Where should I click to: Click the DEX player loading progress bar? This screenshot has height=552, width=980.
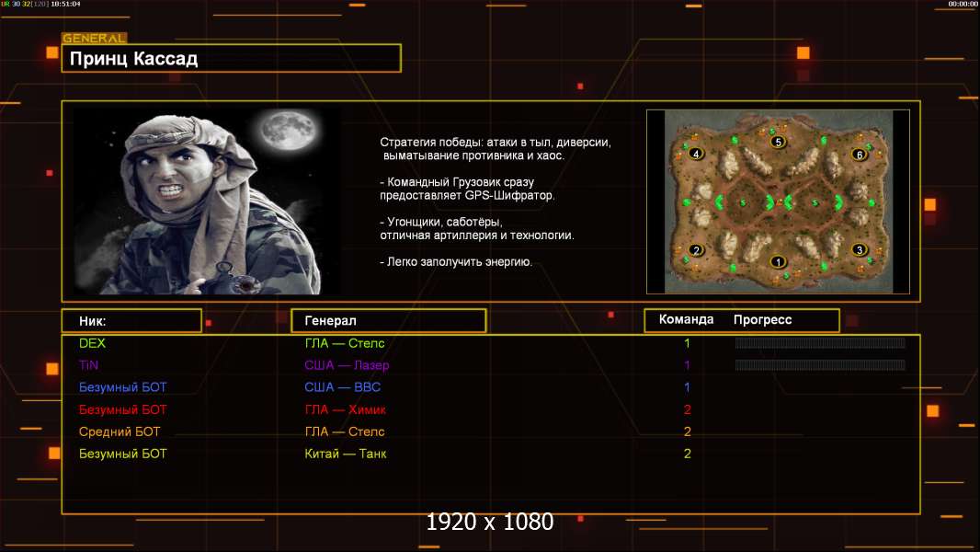[819, 343]
